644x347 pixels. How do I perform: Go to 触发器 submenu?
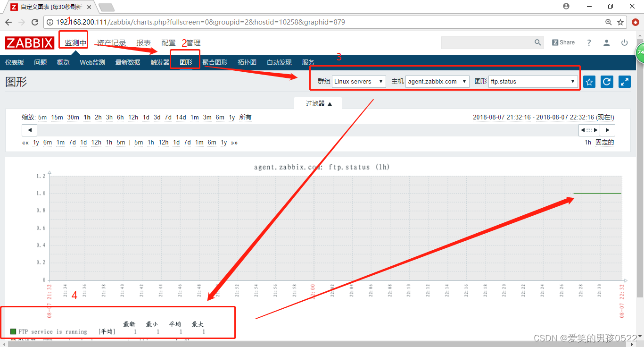(x=160, y=62)
